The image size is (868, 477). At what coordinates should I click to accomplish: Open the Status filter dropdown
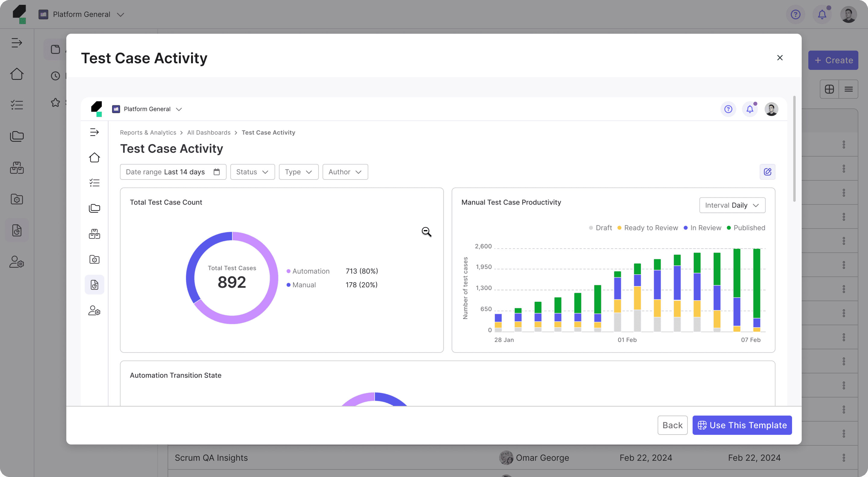[x=252, y=172]
